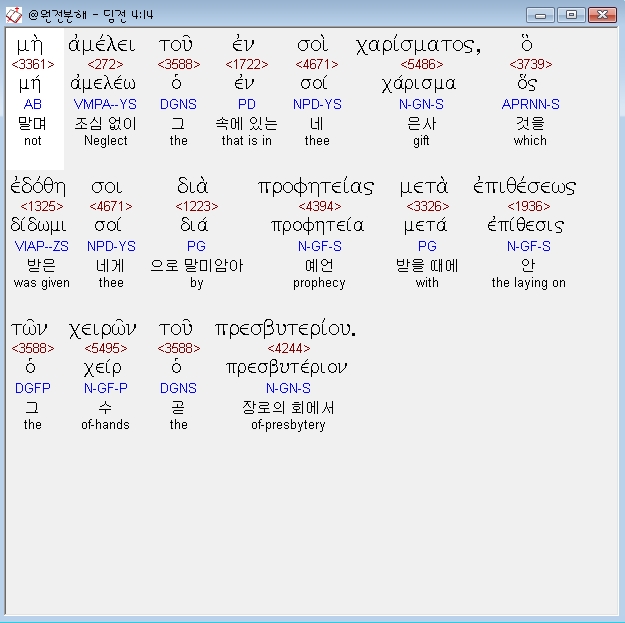
Task: Click the English gloss "by"
Action: point(197,283)
